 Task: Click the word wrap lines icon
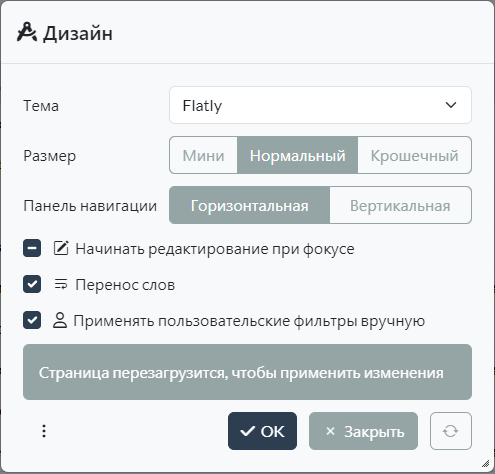point(61,284)
